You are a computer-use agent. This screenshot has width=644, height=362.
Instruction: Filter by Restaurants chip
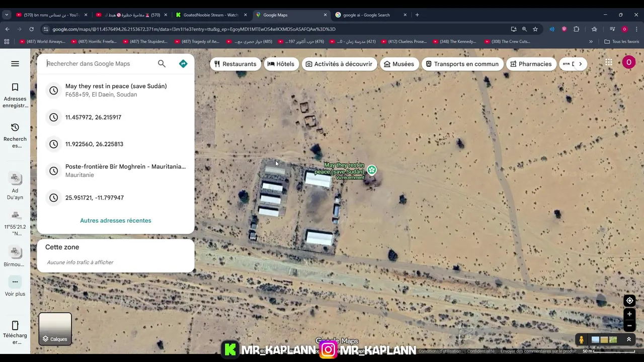pyautogui.click(x=235, y=64)
